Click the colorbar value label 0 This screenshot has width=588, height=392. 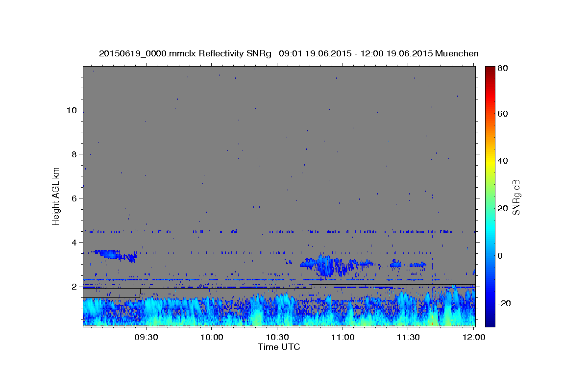click(x=500, y=256)
